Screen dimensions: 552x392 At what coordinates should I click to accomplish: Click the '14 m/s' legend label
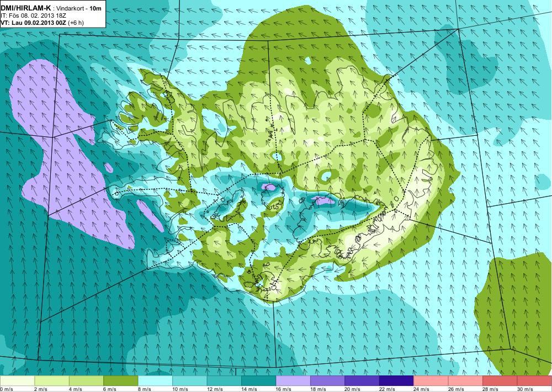tap(250, 389)
